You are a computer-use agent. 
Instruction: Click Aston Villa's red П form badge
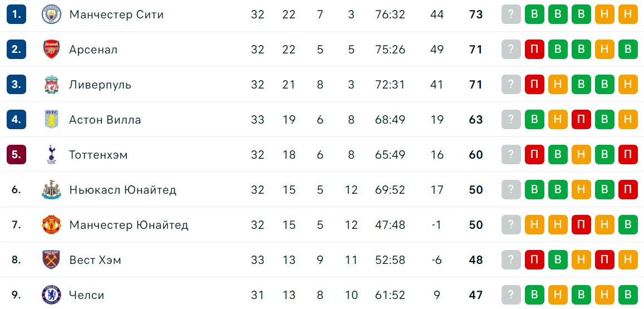coord(581,120)
